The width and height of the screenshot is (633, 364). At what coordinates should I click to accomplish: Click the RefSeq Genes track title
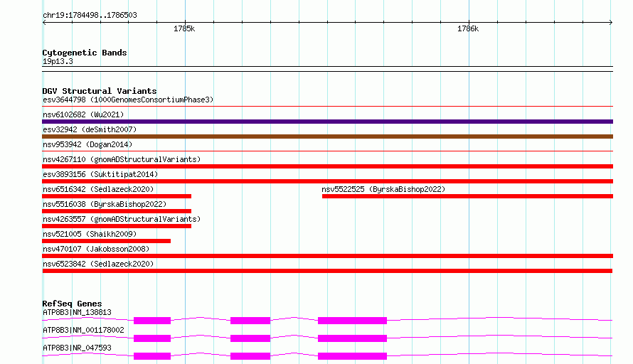click(x=72, y=304)
